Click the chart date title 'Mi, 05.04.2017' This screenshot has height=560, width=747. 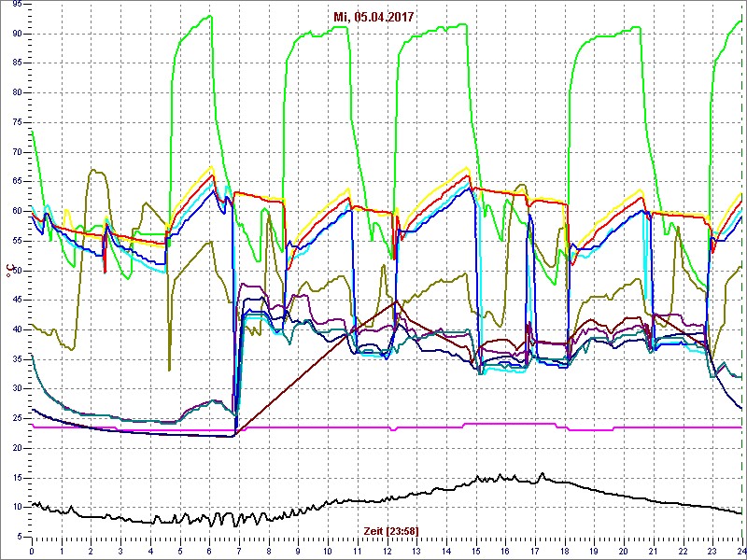pyautogui.click(x=373, y=18)
